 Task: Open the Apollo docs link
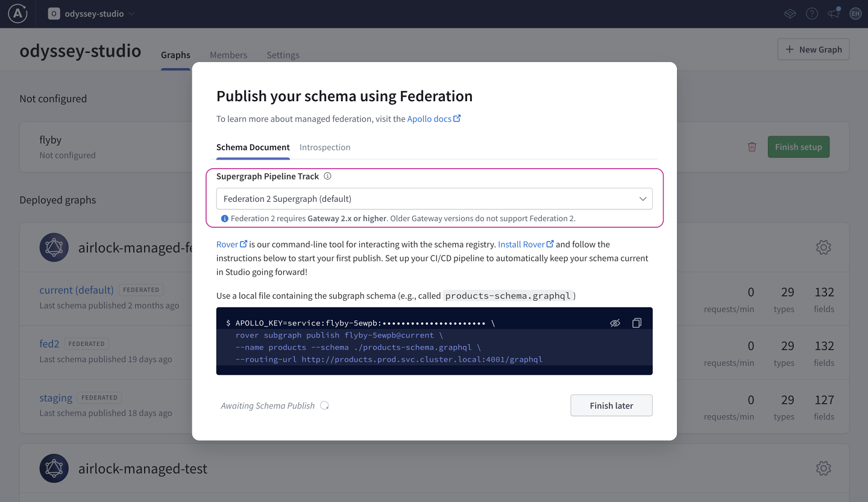point(434,119)
